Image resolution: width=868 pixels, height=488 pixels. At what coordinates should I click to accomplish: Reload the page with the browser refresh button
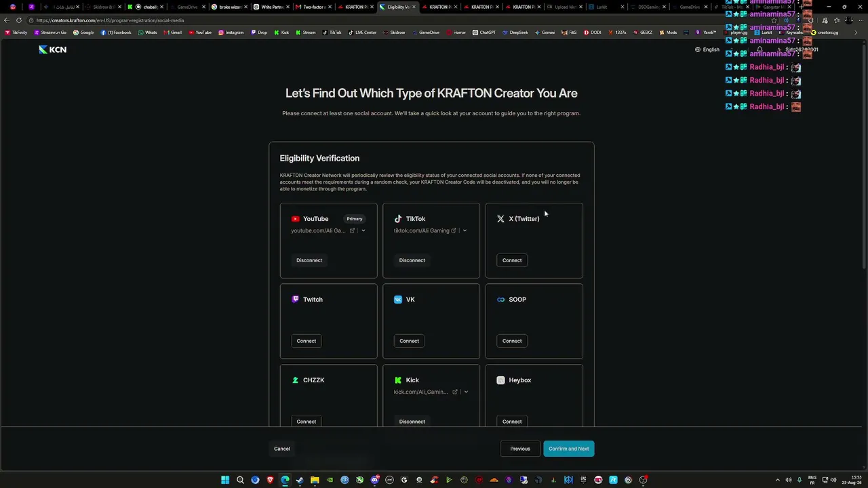[x=19, y=20]
